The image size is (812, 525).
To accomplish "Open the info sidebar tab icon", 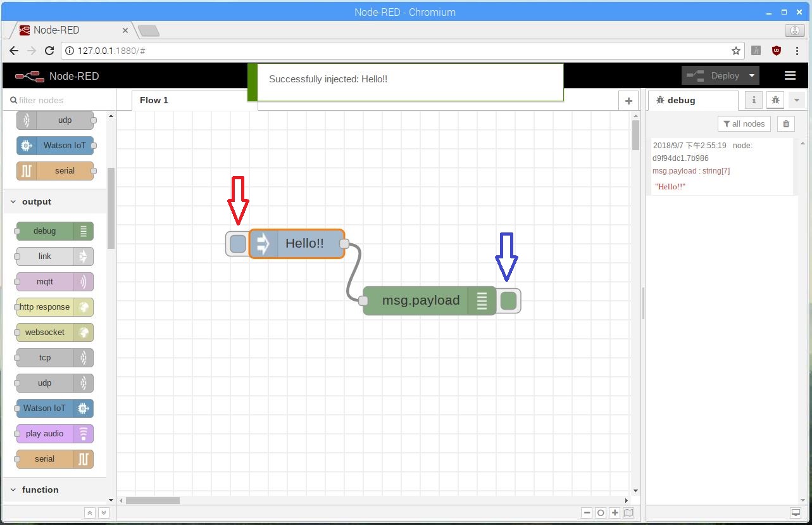I will tap(754, 100).
